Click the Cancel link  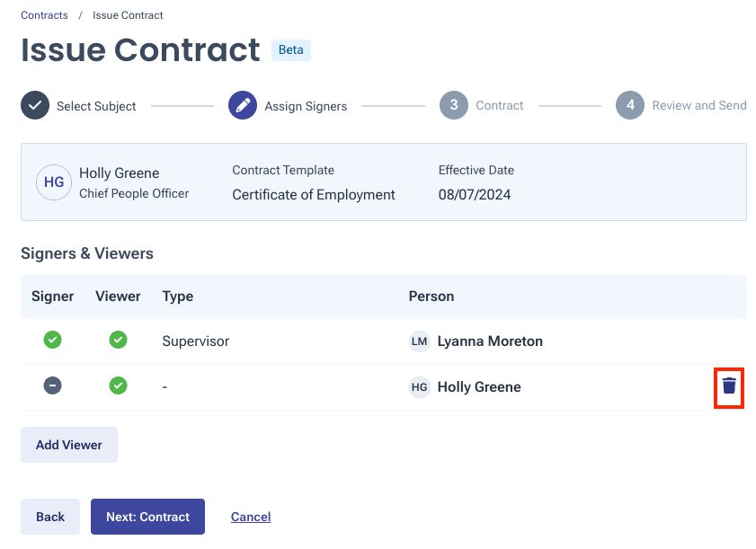click(x=251, y=517)
